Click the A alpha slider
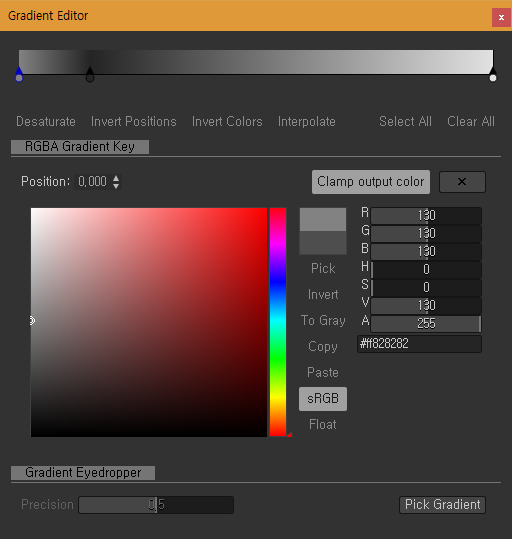 [x=426, y=323]
